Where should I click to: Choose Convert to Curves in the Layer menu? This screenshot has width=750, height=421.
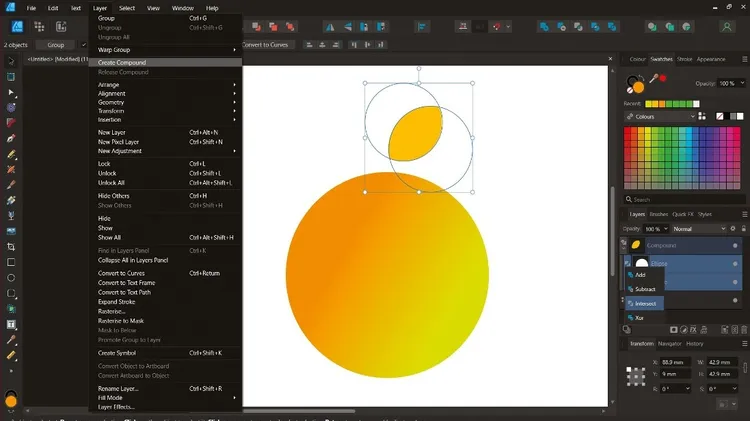(165, 273)
